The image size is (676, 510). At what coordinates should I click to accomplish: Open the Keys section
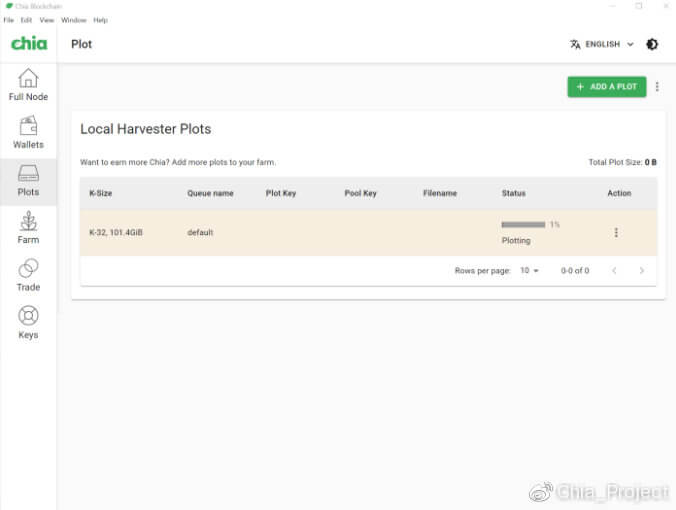click(28, 322)
